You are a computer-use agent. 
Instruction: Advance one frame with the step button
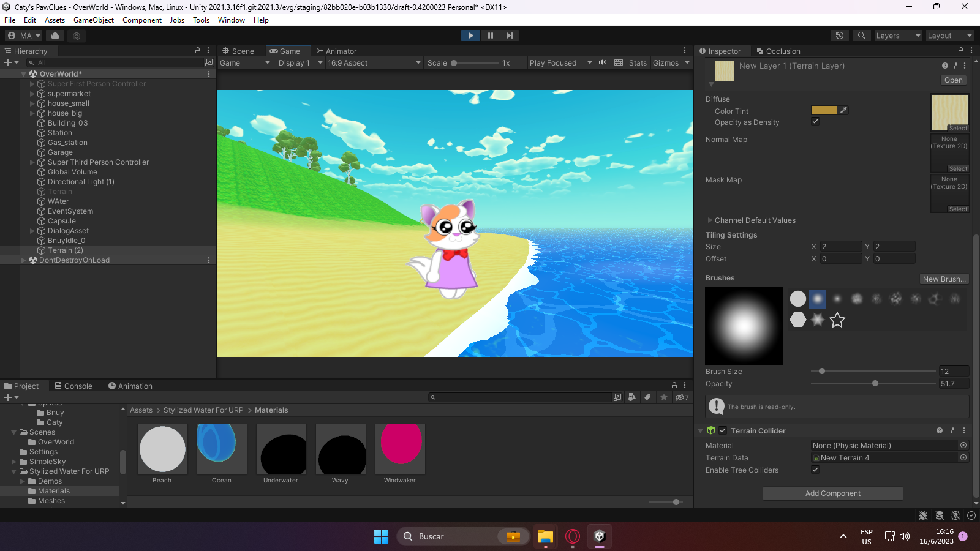pos(510,36)
